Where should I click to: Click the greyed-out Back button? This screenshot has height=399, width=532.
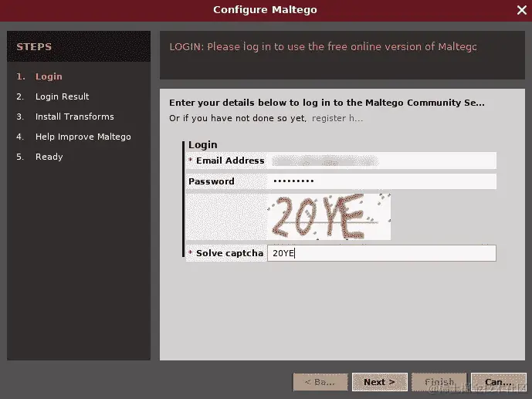coord(320,382)
